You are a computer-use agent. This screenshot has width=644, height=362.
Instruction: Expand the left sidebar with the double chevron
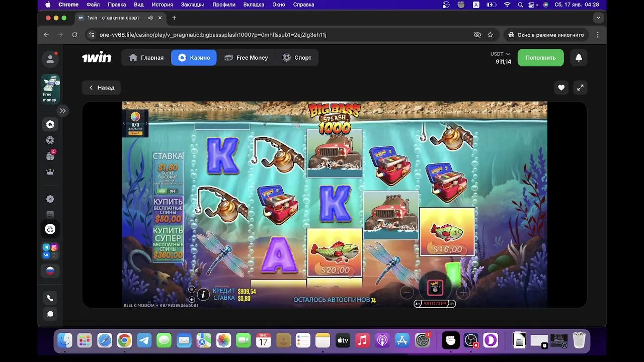click(x=62, y=111)
